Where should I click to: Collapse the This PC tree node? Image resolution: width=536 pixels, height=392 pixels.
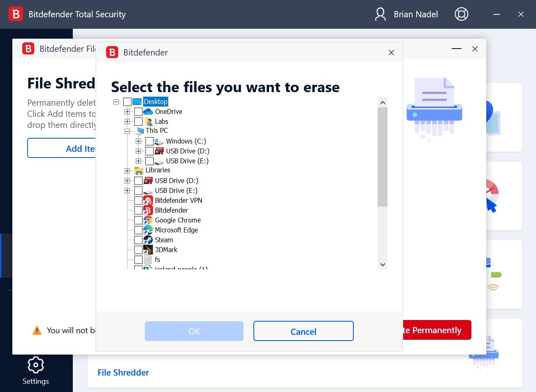coord(127,132)
